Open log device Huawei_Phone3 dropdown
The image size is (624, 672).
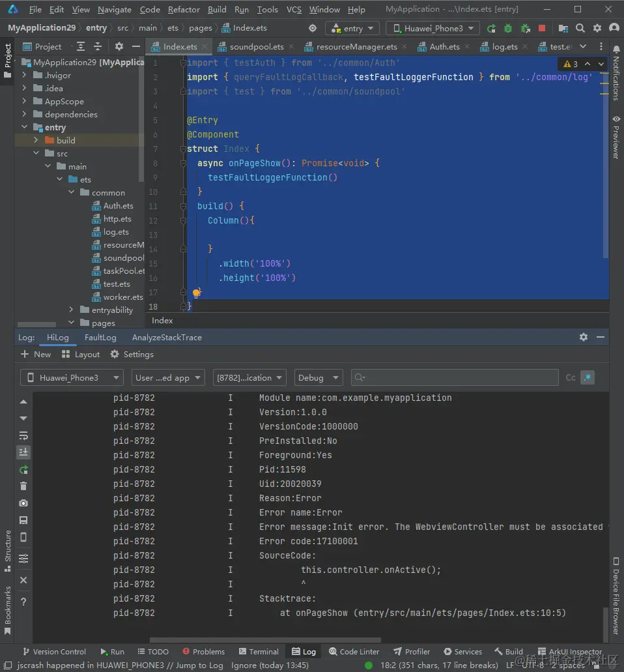point(72,377)
